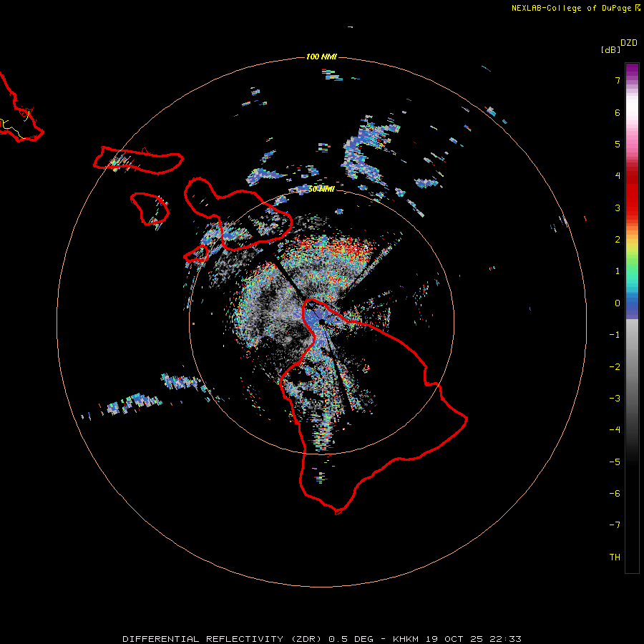Click the 19 OCT 25 22:33 timestamp
This screenshot has height=644, width=644.
click(474, 639)
